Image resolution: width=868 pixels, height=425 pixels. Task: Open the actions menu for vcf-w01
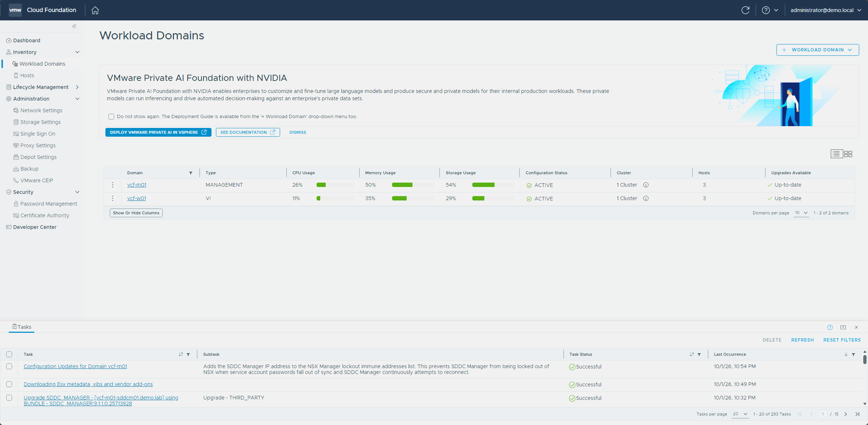[113, 198]
